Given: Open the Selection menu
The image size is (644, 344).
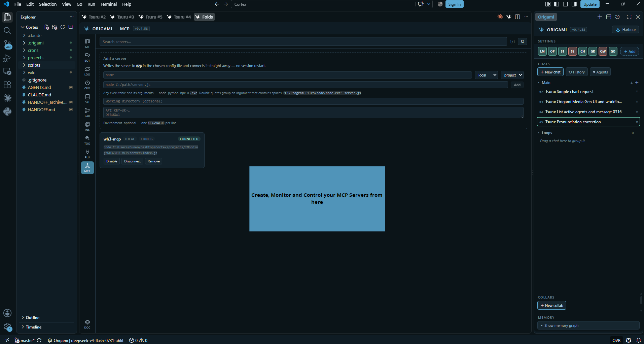Looking at the screenshot, I should tap(48, 4).
